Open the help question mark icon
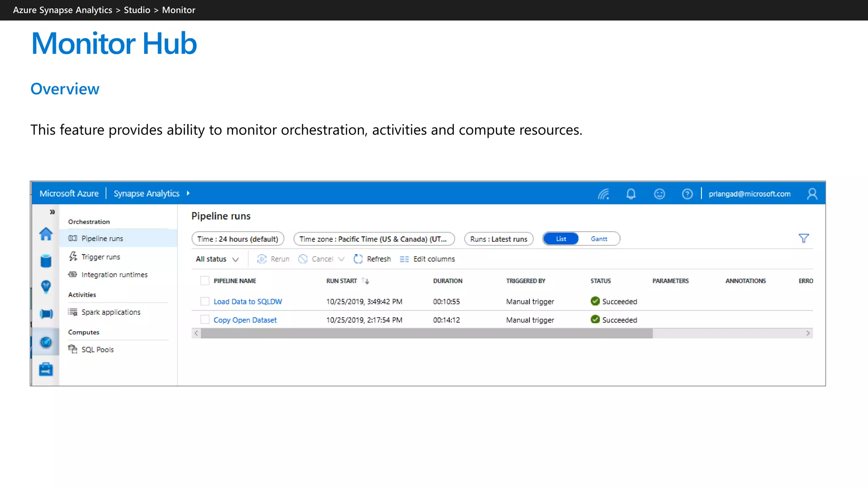The width and height of the screenshot is (868, 488). (687, 194)
